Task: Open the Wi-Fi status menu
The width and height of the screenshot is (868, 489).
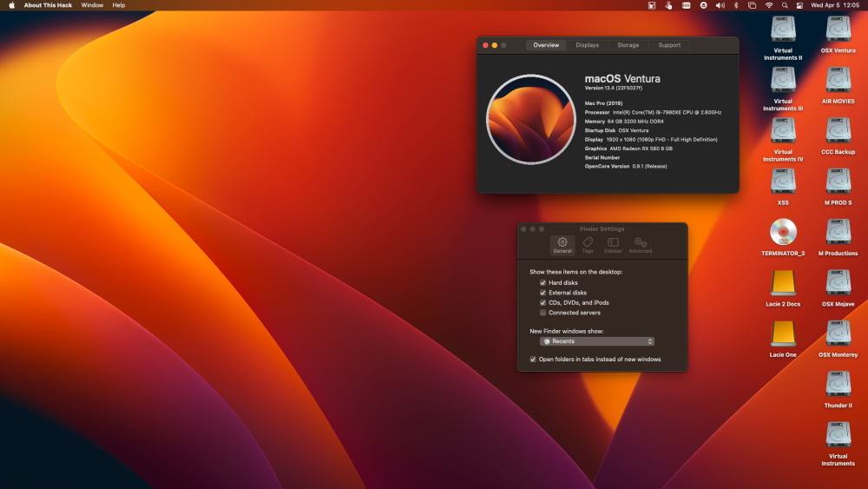Action: pyautogui.click(x=769, y=5)
